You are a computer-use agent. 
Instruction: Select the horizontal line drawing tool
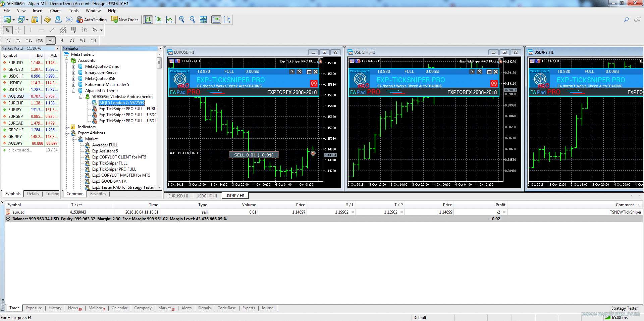[x=42, y=30]
